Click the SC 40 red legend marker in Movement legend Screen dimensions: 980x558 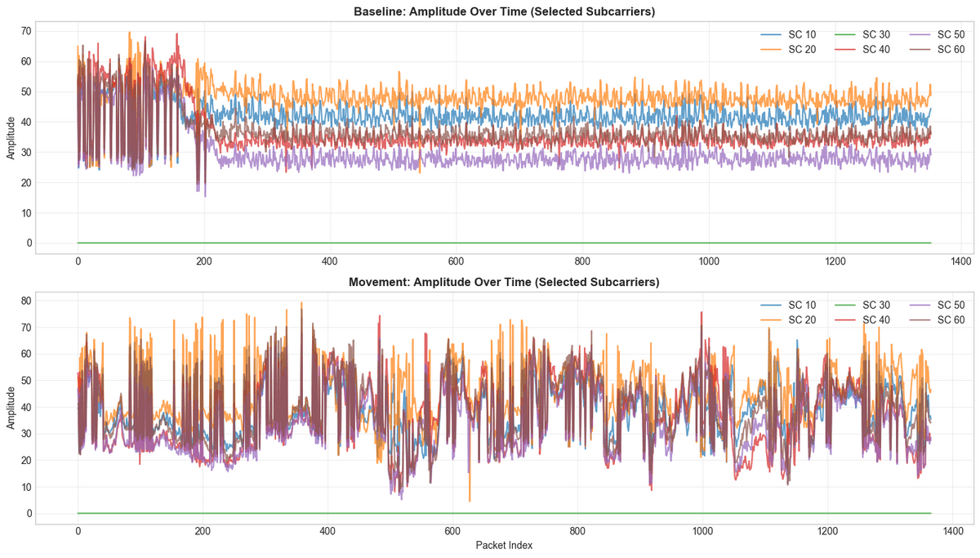845,319
